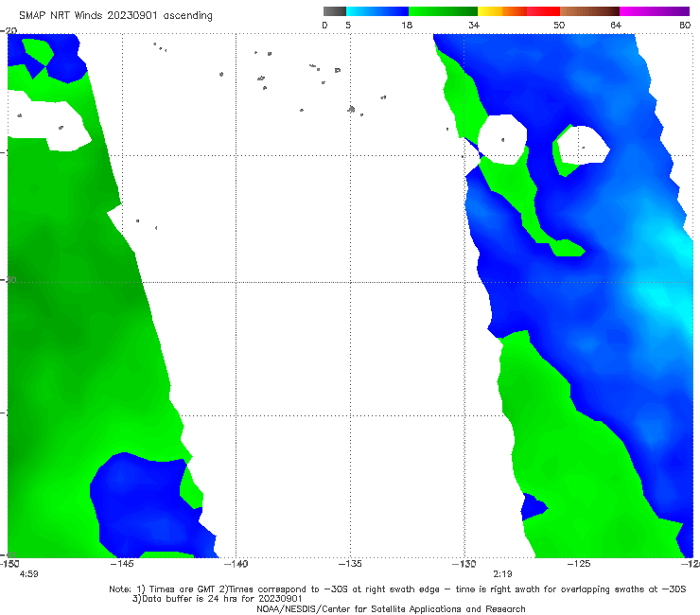
Task: Click the "34" color scale label
Action: [x=474, y=25]
